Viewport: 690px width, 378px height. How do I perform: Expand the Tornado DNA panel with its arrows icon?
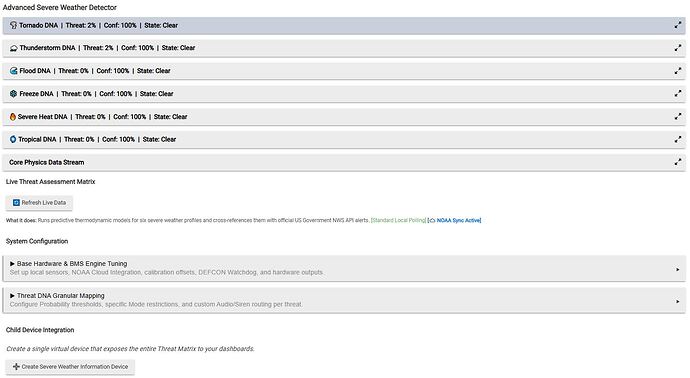tap(678, 25)
